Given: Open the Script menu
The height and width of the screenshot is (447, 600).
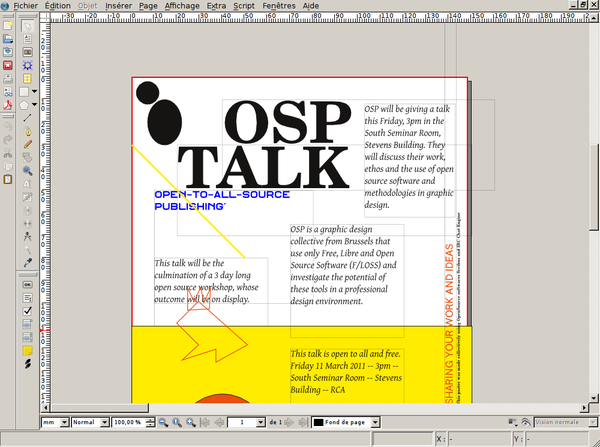Looking at the screenshot, I should pyautogui.click(x=244, y=6).
